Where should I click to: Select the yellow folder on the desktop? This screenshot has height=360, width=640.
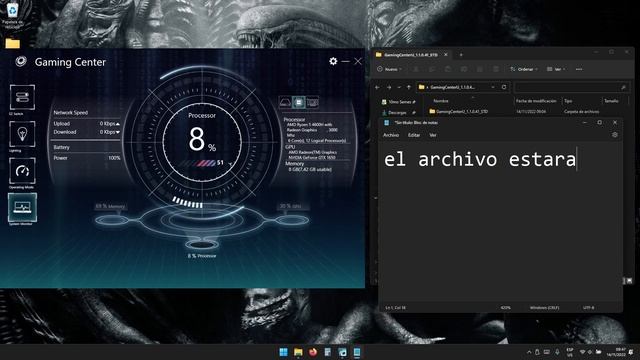click(x=13, y=43)
